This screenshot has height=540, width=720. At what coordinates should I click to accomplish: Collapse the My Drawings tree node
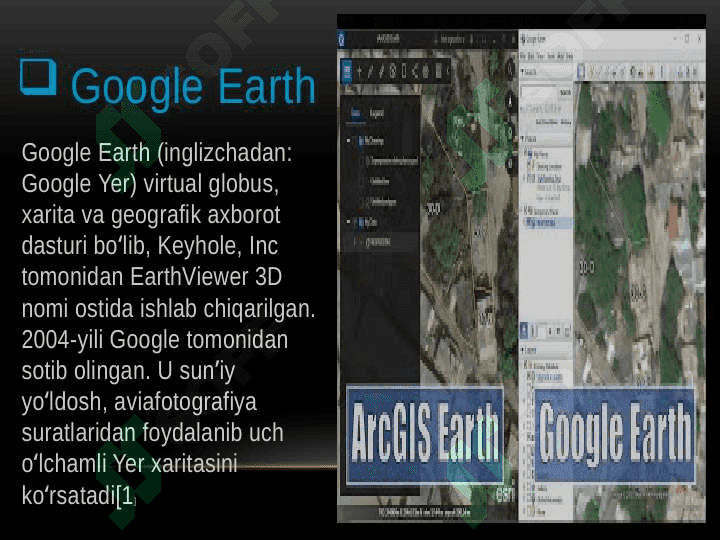(x=349, y=141)
